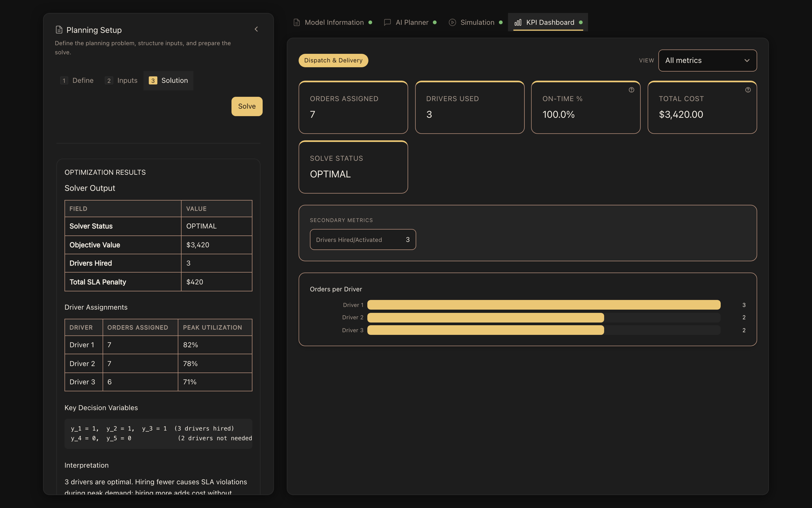This screenshot has width=812, height=508.
Task: Click the KPI Dashboard bar chart icon
Action: pyautogui.click(x=518, y=23)
